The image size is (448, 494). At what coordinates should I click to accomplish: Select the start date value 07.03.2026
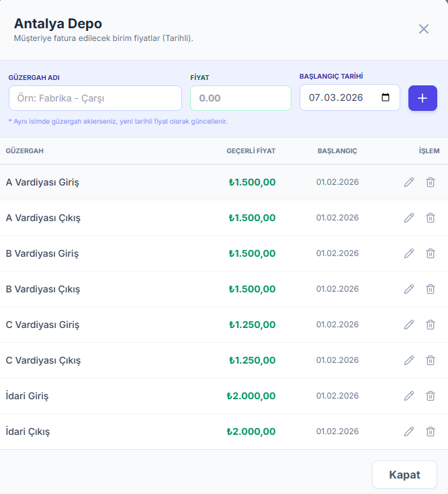pos(336,98)
